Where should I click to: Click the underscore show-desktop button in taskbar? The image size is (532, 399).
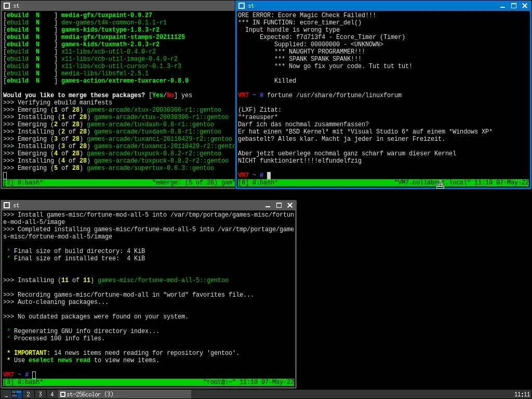[x=6, y=394]
